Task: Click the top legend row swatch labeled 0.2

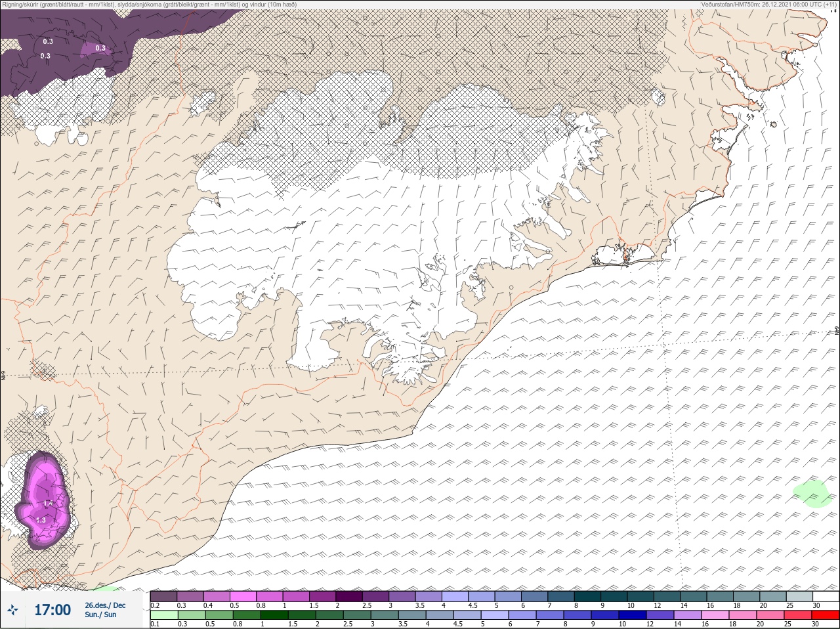Action: point(163,596)
